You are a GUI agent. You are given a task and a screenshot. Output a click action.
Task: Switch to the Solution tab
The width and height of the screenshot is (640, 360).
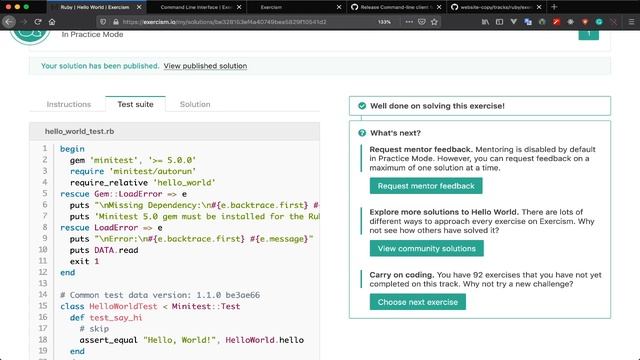coord(195,104)
